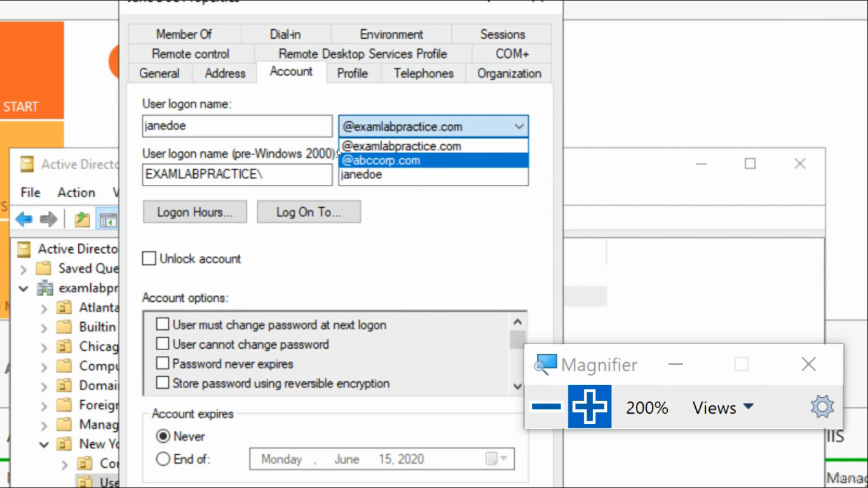
Task: Click the Up one level folder icon
Action: [x=82, y=220]
